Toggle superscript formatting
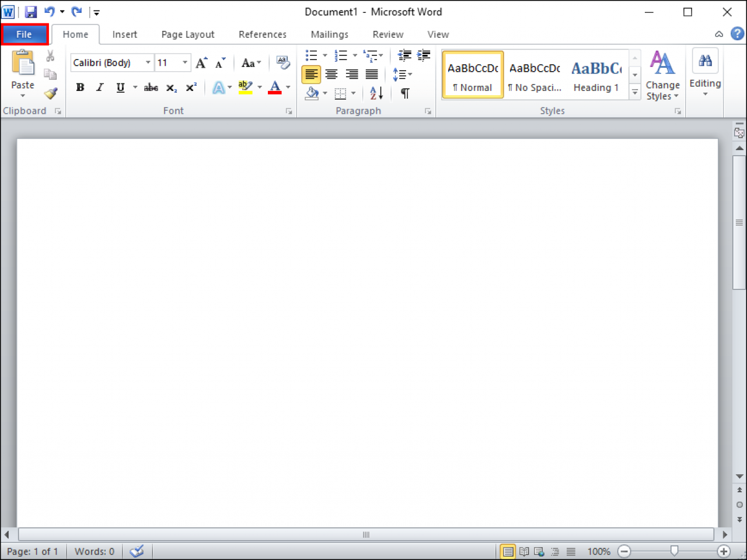This screenshot has width=747, height=560. pos(190,87)
